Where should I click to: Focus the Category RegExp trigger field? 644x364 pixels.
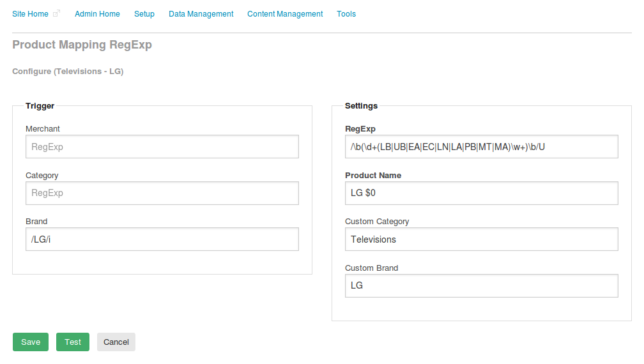(162, 193)
